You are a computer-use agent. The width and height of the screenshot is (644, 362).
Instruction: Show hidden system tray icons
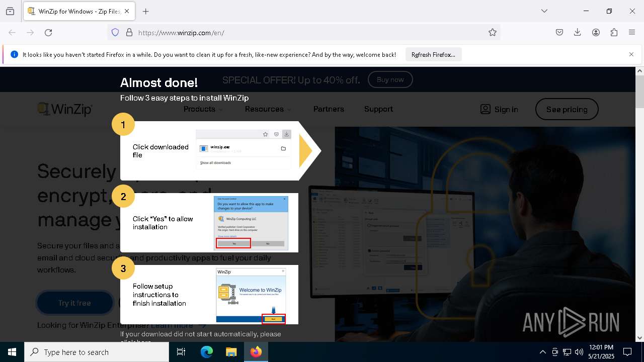(542, 352)
